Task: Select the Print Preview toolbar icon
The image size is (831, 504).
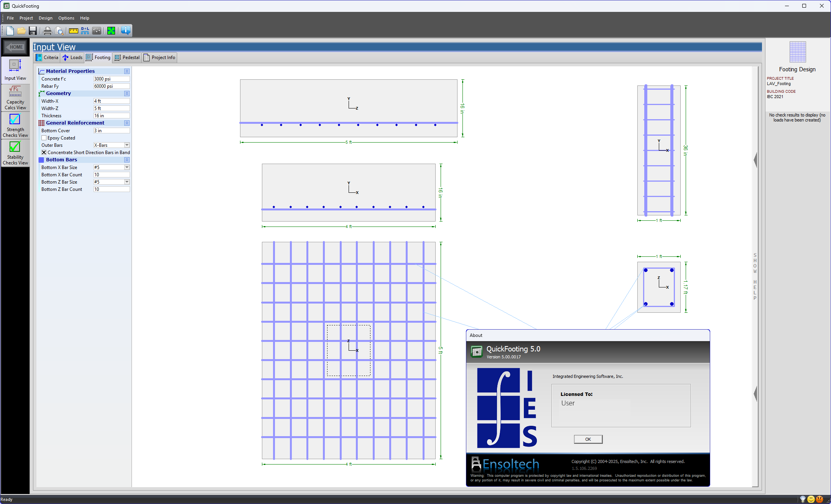Action: [60, 31]
